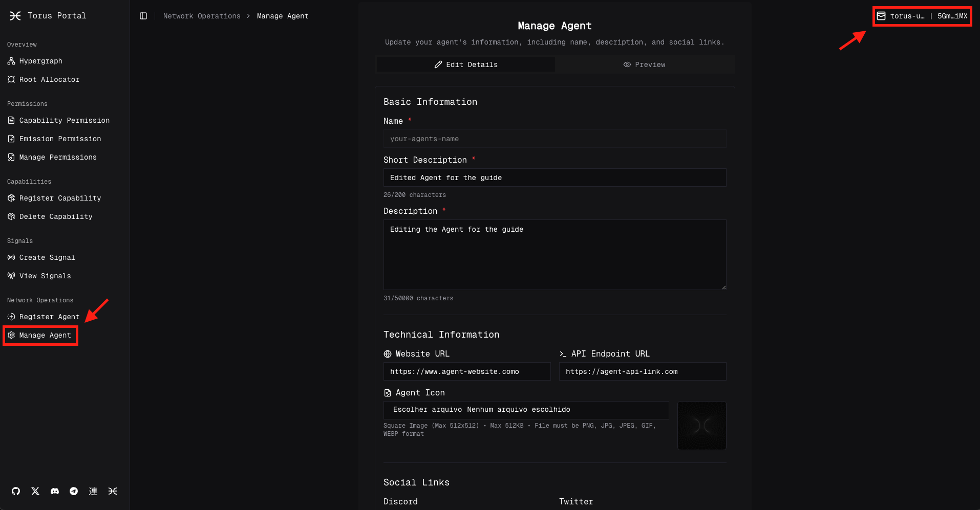Screen dimensions: 980x510
Task: Switch to the Edit Details tab
Action: [465, 64]
